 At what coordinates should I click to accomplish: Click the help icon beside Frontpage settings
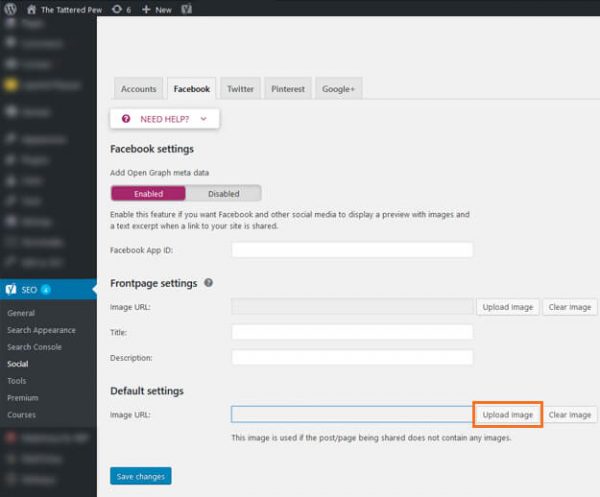pos(209,283)
